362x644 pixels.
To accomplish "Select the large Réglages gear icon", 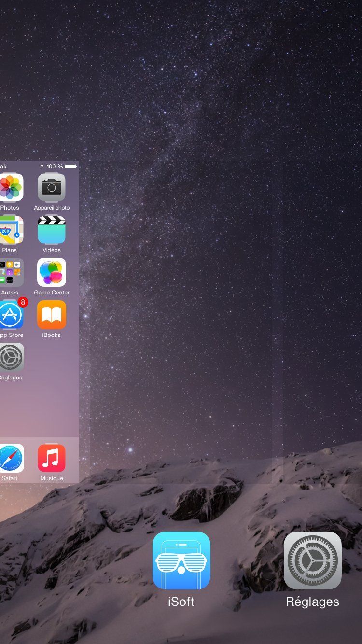I will tap(312, 560).
